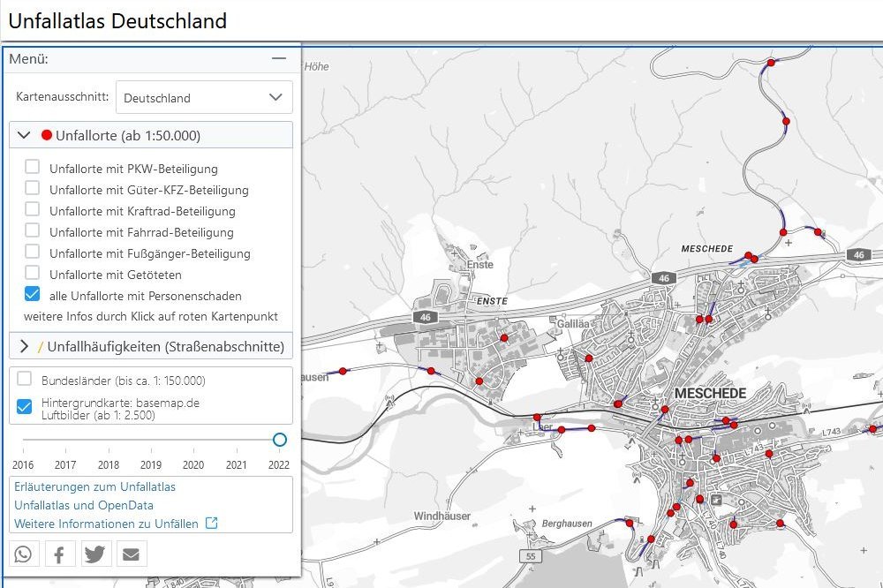Share map via Twitter icon
This screenshot has width=883, height=588.
coord(95,554)
